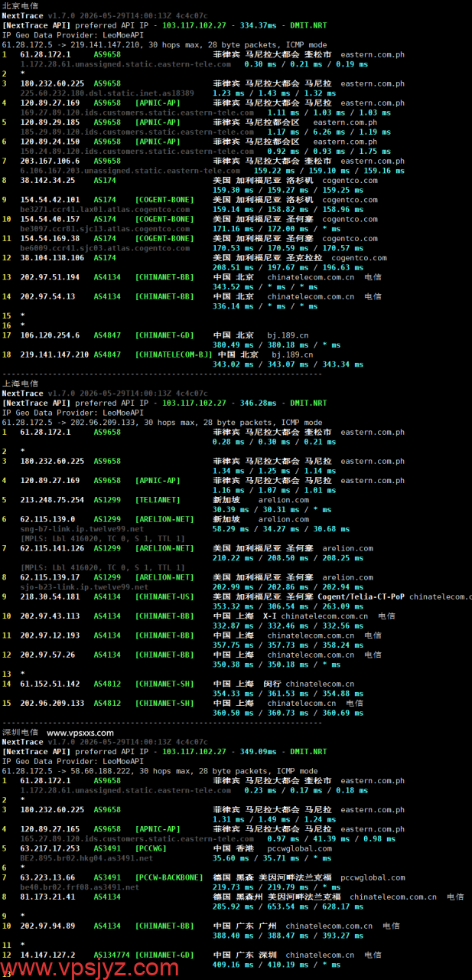Click hop IP '106.120.254.6'
This screenshot has height=980, width=472.
coord(50,335)
